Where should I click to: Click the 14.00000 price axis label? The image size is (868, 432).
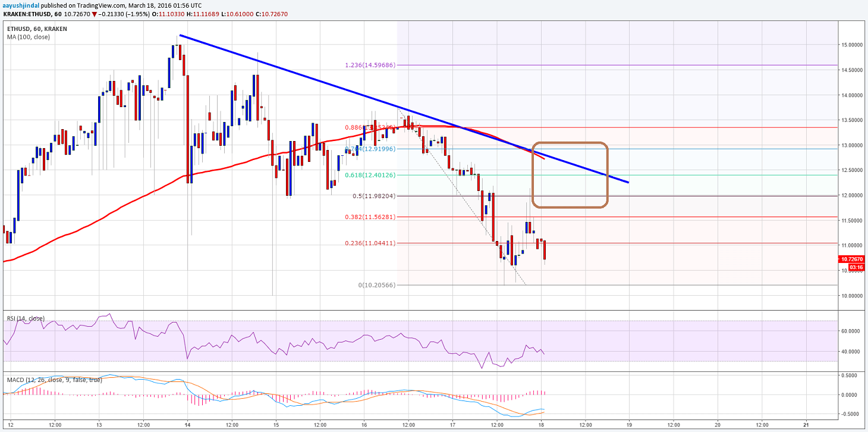pyautogui.click(x=851, y=95)
